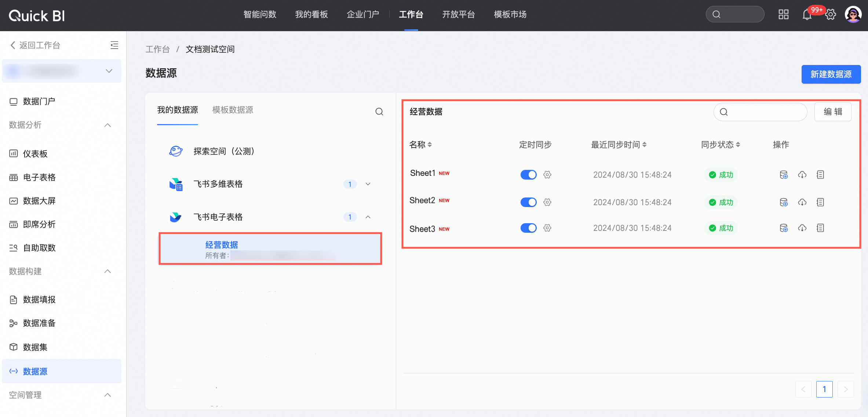Viewport: 868px width, 417px height.
Task: Toggle scheduled sync for Sheet2
Action: click(528, 202)
